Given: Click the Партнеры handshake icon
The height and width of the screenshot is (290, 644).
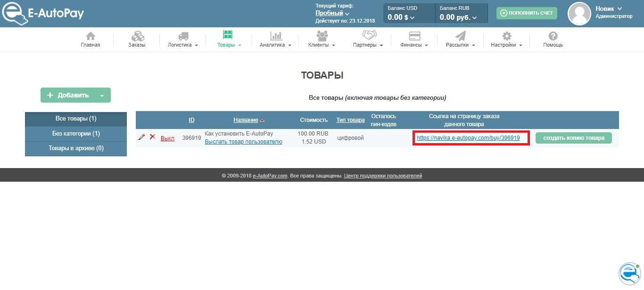Looking at the screenshot, I should (x=368, y=36).
